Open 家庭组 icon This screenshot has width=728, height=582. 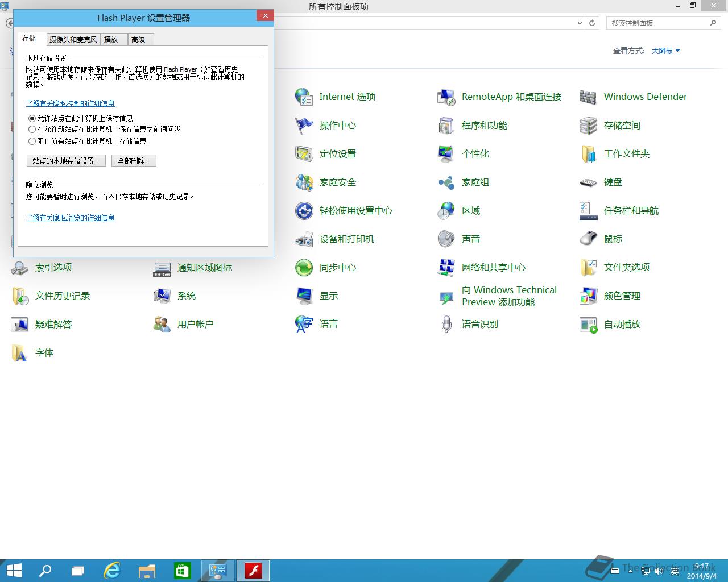click(446, 182)
